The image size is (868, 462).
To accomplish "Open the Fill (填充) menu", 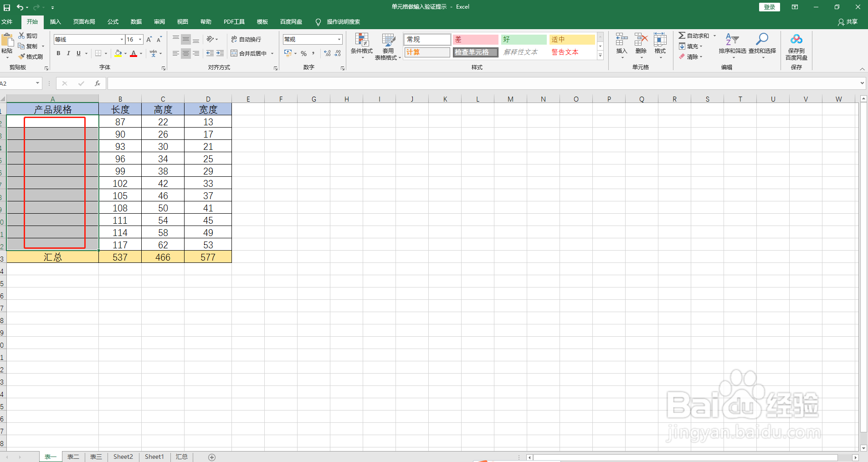I will (x=690, y=46).
